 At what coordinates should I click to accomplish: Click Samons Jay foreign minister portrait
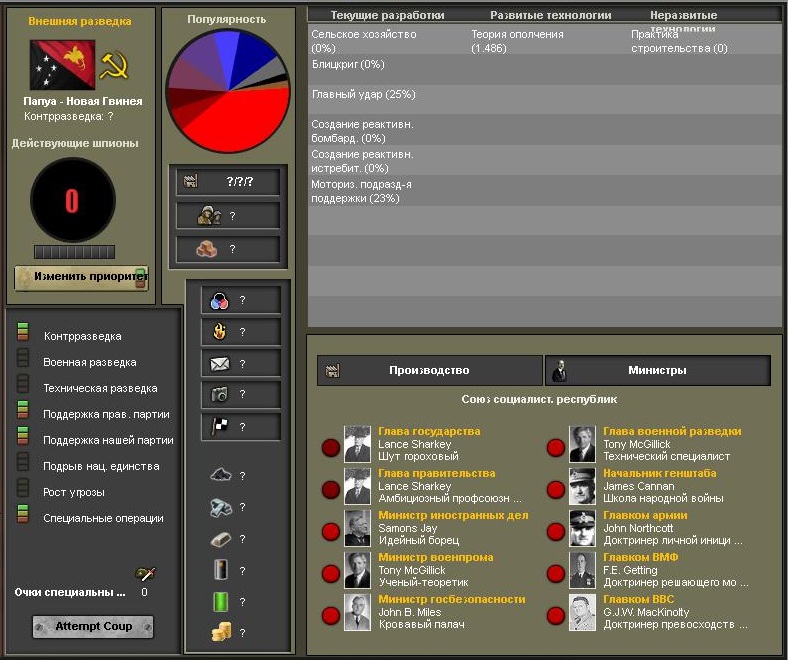click(357, 528)
